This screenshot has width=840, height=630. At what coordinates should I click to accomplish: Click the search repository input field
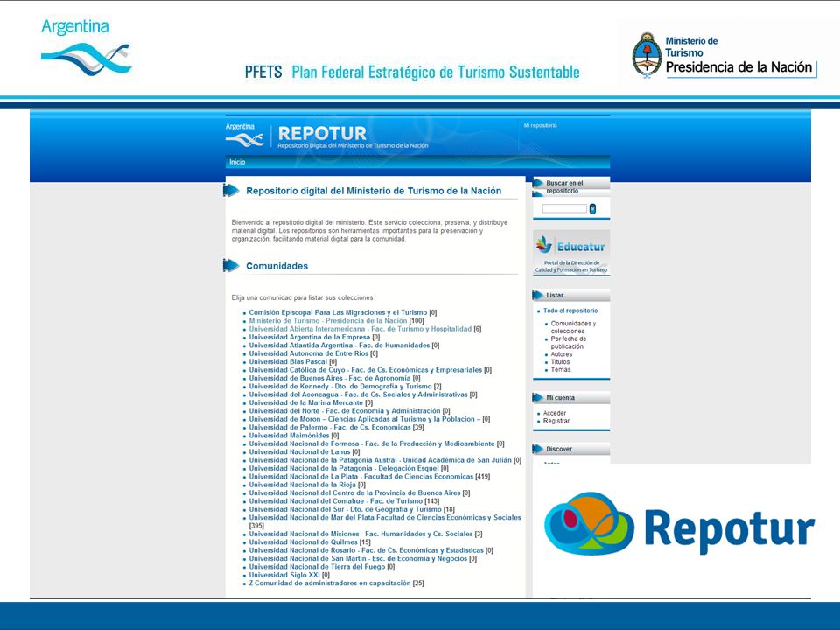click(x=564, y=208)
